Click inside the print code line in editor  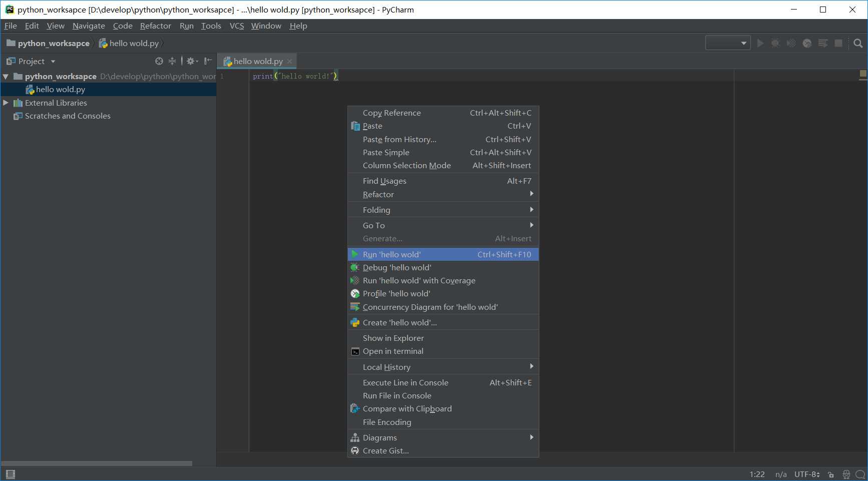(295, 76)
